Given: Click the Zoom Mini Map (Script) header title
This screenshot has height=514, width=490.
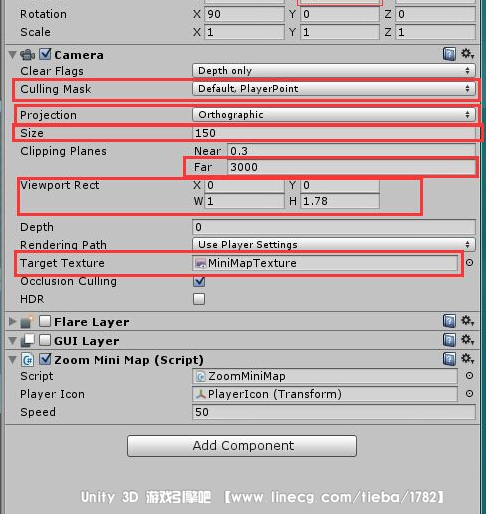Looking at the screenshot, I should [x=129, y=360].
